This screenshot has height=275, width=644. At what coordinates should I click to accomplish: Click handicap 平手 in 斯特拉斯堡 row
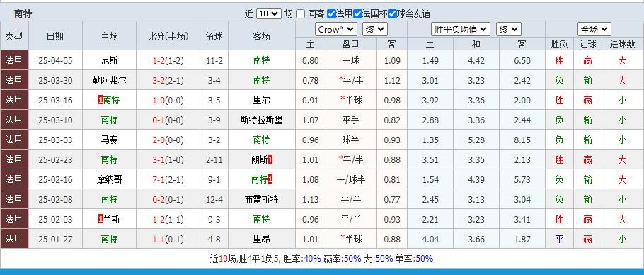pos(351,120)
